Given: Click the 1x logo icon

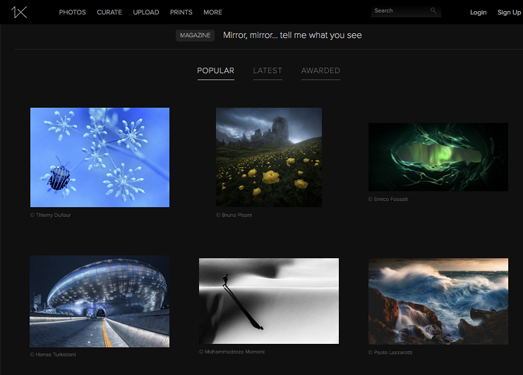Looking at the screenshot, I should 19,12.
